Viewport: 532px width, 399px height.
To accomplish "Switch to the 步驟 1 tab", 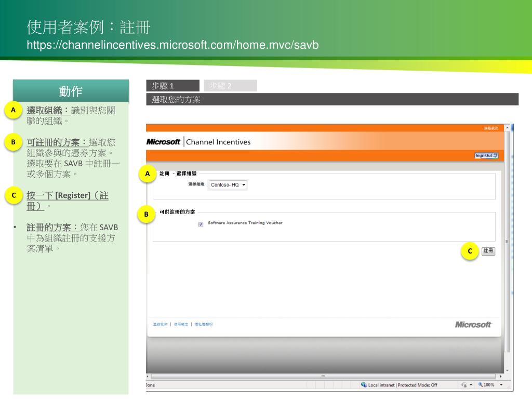I will point(172,86).
